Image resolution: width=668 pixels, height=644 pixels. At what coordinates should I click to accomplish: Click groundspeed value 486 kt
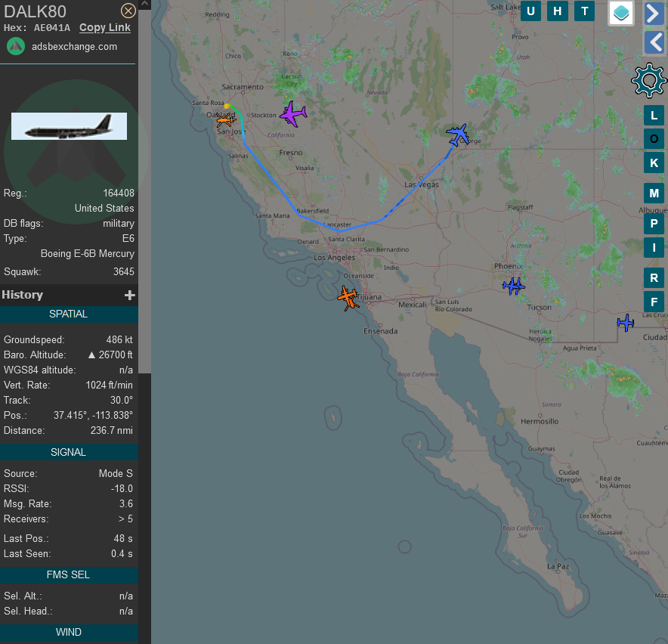click(x=119, y=339)
